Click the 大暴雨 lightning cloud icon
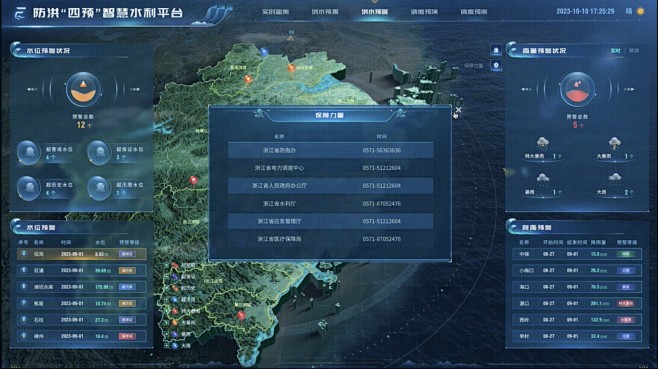Image resolution: width=658 pixels, height=369 pixels. pyautogui.click(x=615, y=144)
